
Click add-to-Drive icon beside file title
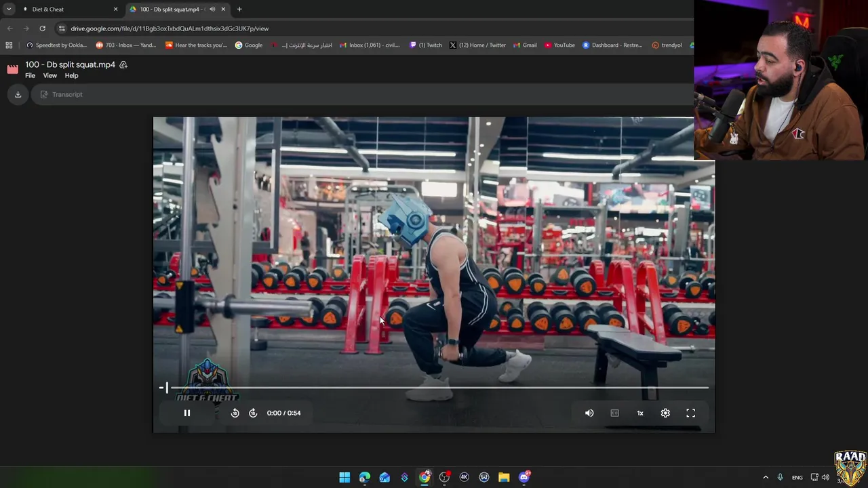pos(123,64)
